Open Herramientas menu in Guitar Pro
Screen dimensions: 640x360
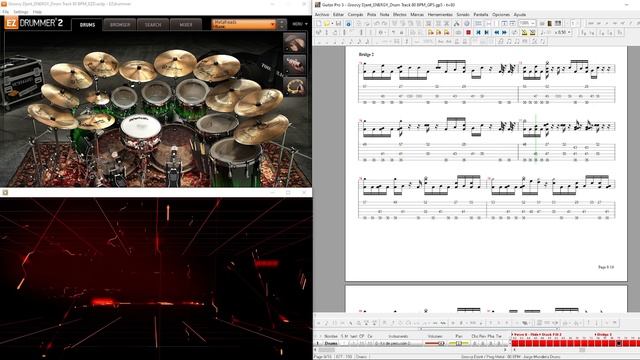click(x=440, y=14)
